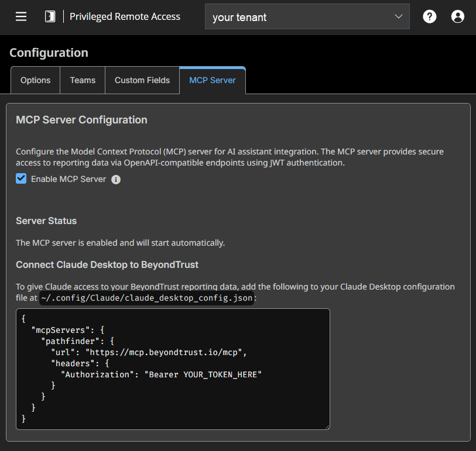This screenshot has width=476, height=451.
Task: Click the 'Configure the Model Context Protocol' description
Action: (230, 157)
